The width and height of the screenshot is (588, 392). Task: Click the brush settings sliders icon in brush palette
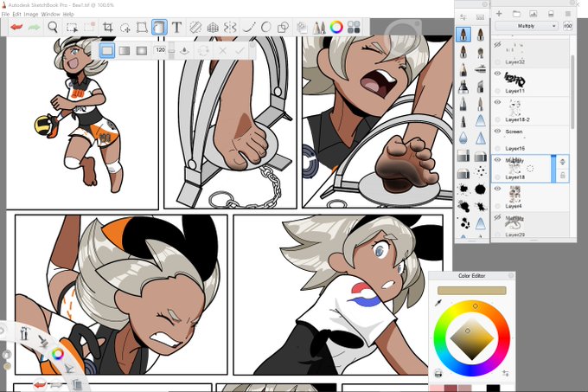[463, 17]
